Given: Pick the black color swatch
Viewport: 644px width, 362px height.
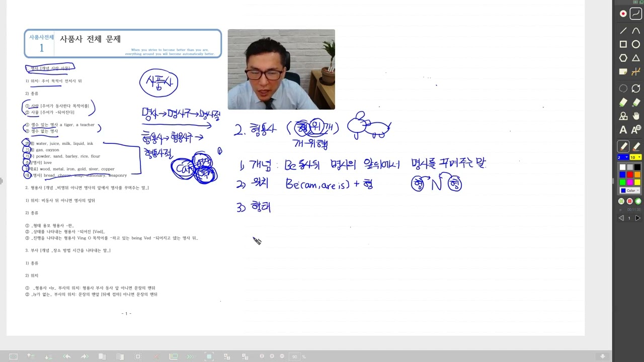Looking at the screenshot, I should click(637, 167).
